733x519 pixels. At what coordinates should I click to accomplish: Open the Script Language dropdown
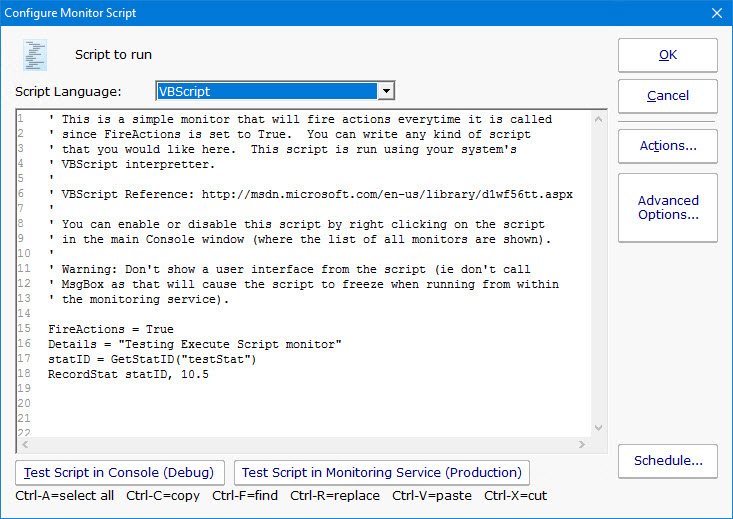385,91
